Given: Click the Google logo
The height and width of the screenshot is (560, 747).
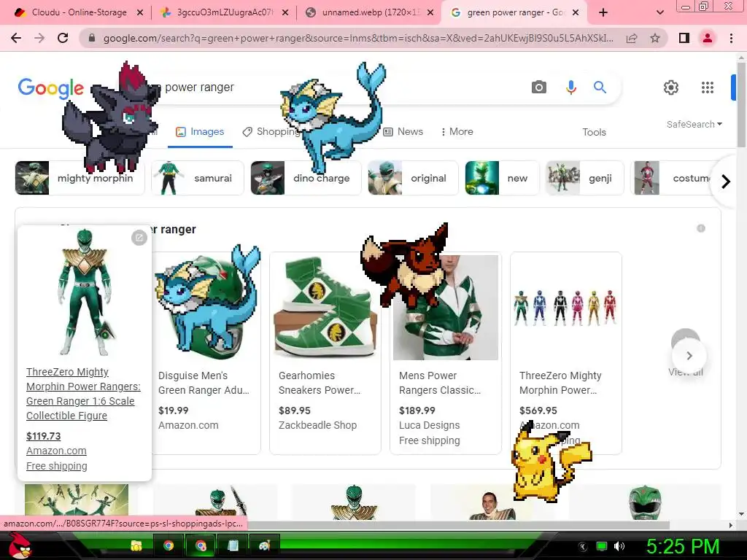Looking at the screenshot, I should (50, 88).
